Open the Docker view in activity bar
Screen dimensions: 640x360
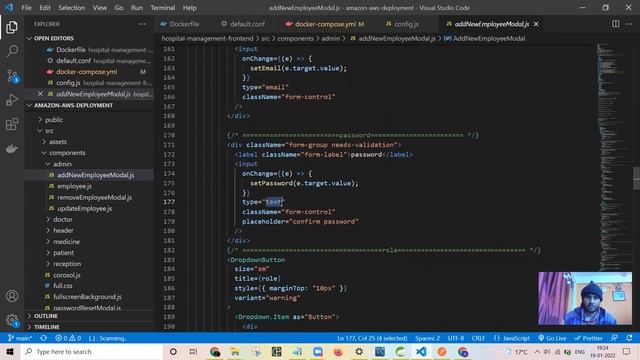click(12, 149)
